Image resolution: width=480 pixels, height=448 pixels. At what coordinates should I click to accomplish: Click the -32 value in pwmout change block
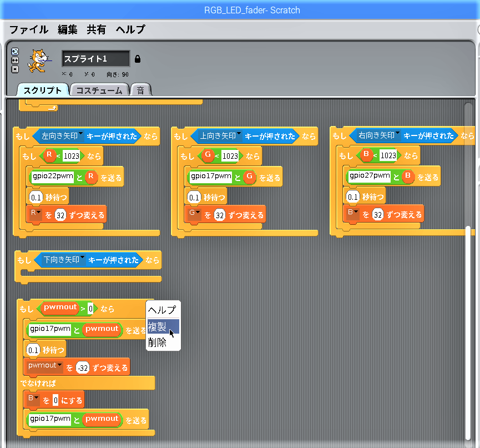[x=82, y=368]
